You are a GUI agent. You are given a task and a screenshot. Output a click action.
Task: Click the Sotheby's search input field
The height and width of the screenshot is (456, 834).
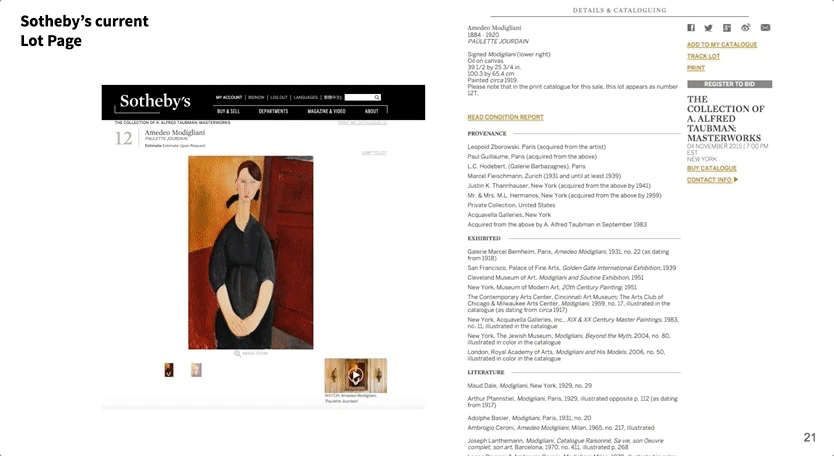[x=359, y=97]
